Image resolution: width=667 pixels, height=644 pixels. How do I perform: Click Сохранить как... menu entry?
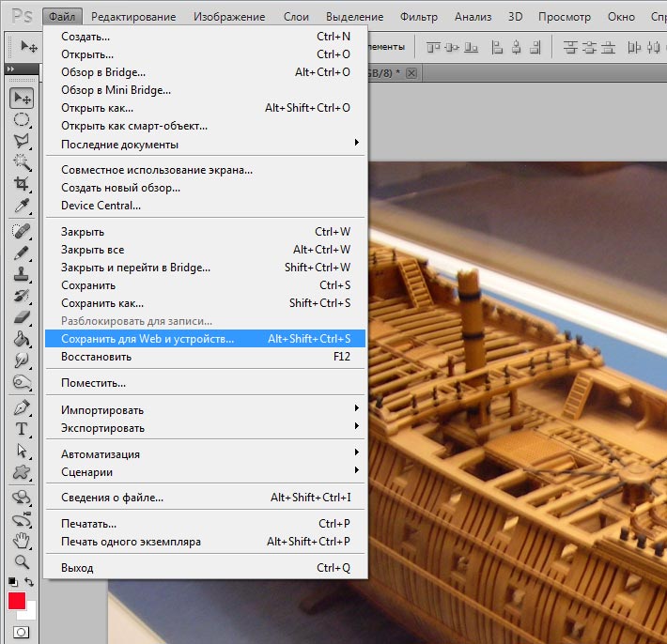coord(102,303)
